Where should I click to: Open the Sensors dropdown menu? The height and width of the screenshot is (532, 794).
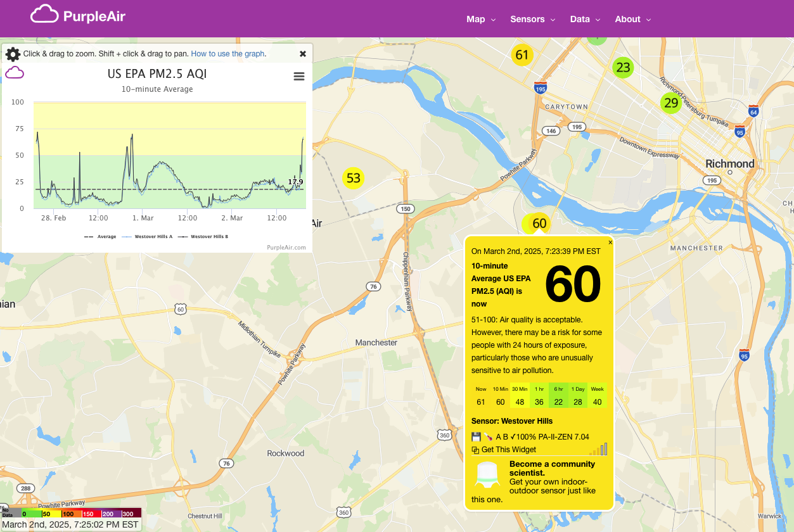tap(533, 19)
